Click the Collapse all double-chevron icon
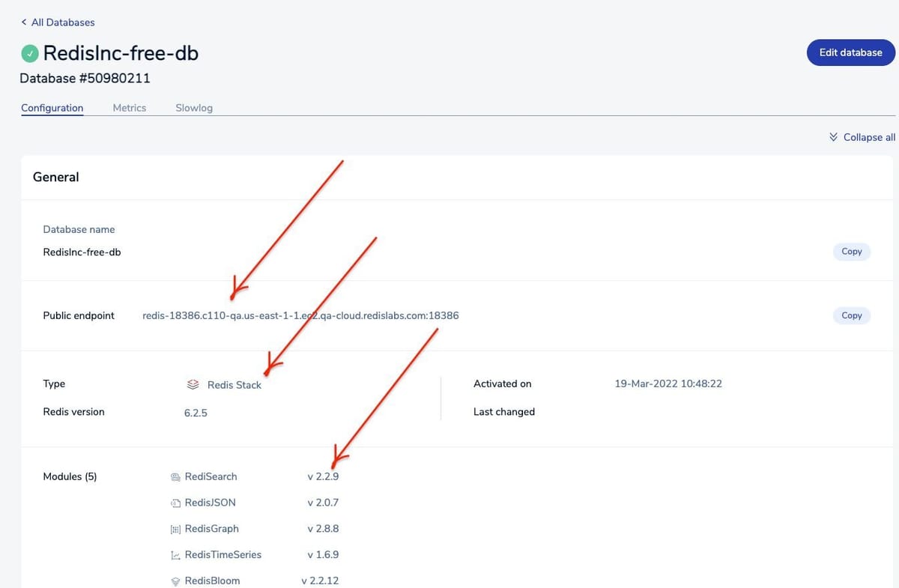899x588 pixels. (x=833, y=137)
